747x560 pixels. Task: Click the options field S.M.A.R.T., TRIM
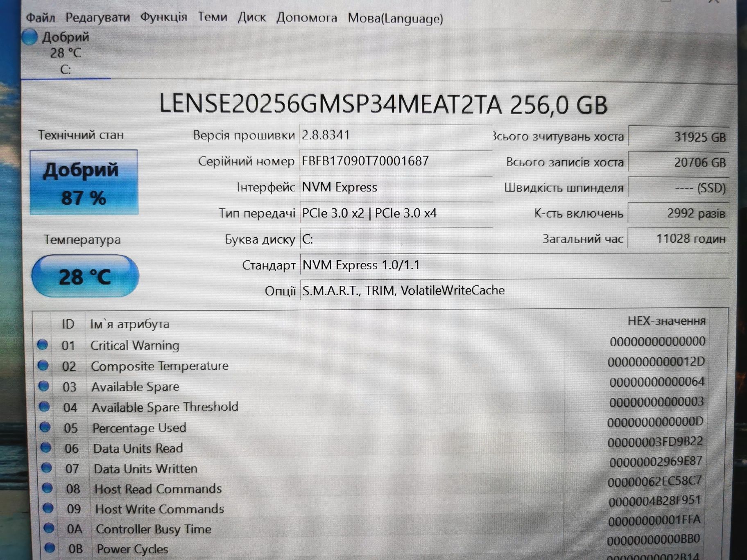coord(514,290)
